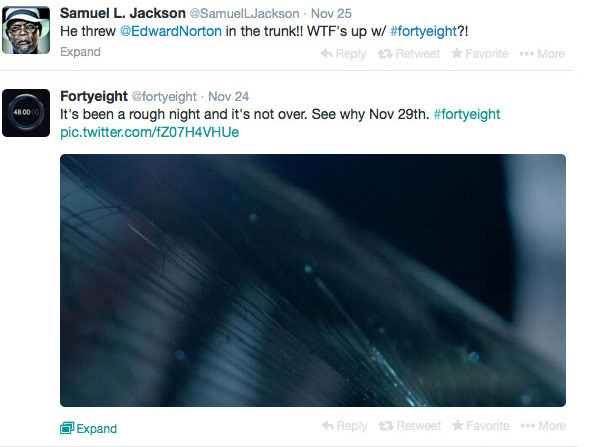Open More options on the Fortyeight tweet
Image resolution: width=600 pixels, height=447 pixels.
(543, 426)
